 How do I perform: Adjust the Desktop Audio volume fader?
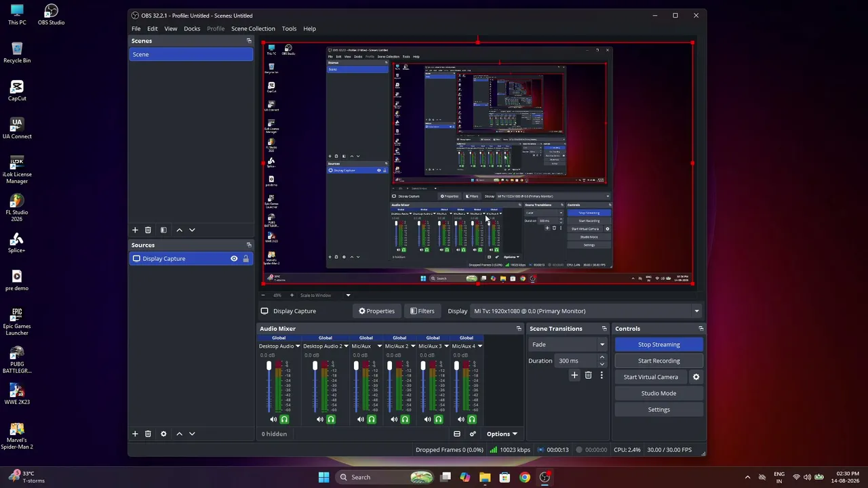pyautogui.click(x=269, y=367)
